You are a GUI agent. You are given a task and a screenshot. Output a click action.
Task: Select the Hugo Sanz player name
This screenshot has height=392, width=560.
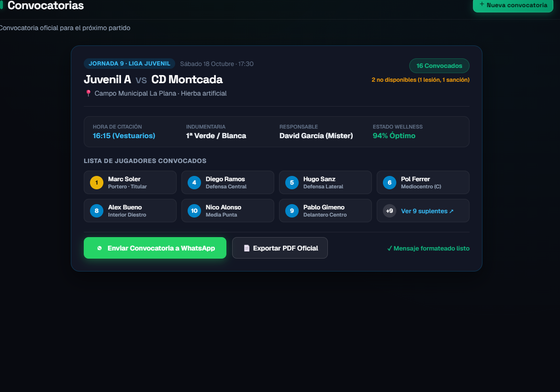(x=319, y=179)
